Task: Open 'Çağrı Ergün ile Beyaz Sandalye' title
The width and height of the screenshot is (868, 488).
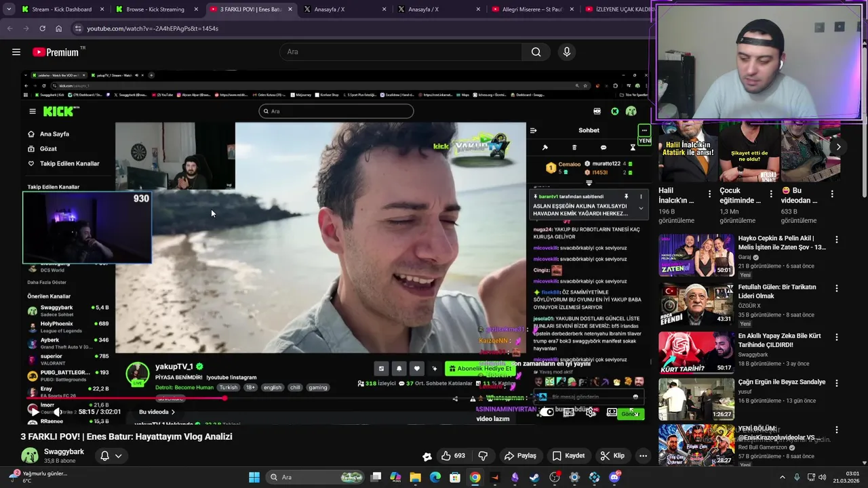Action: pos(781,382)
